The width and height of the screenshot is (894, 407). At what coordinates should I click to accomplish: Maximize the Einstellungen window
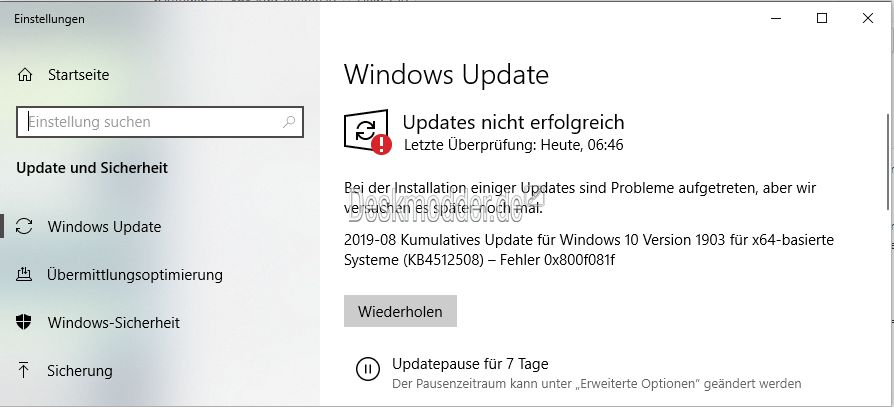click(x=822, y=18)
